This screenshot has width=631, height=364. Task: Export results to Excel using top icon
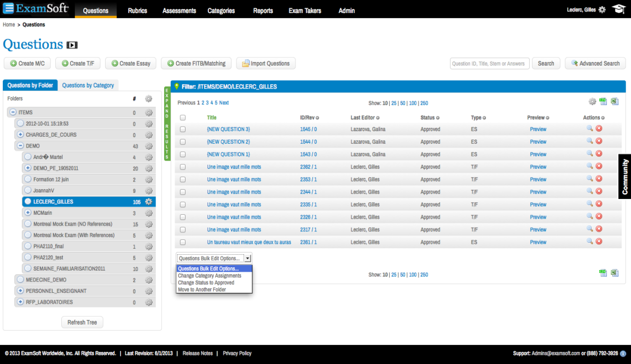coord(615,101)
